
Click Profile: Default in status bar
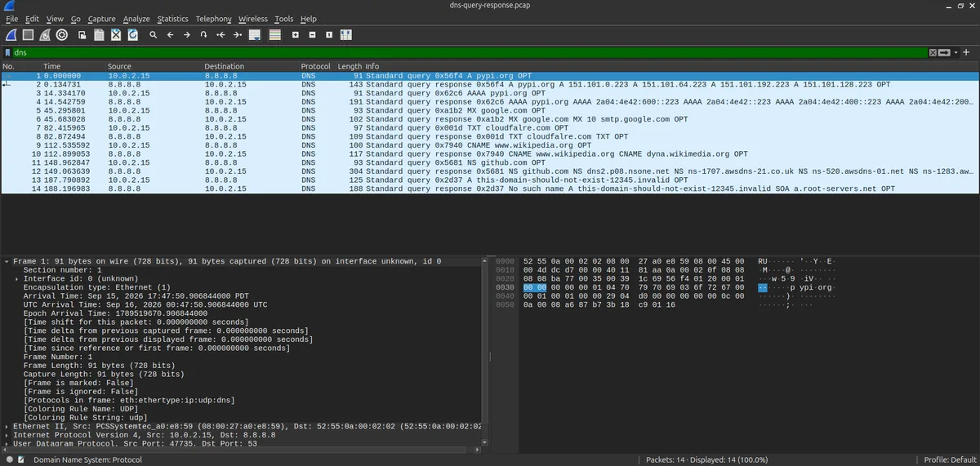click(951, 459)
